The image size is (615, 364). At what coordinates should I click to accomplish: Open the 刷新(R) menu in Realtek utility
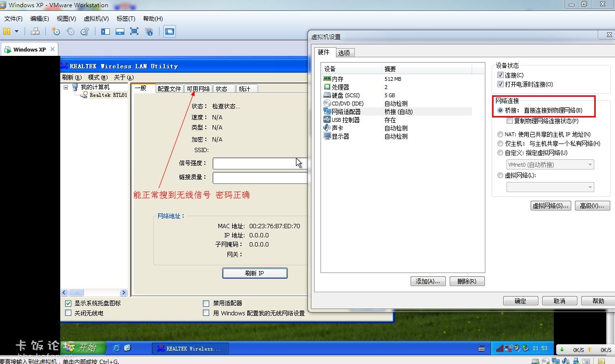coord(72,78)
